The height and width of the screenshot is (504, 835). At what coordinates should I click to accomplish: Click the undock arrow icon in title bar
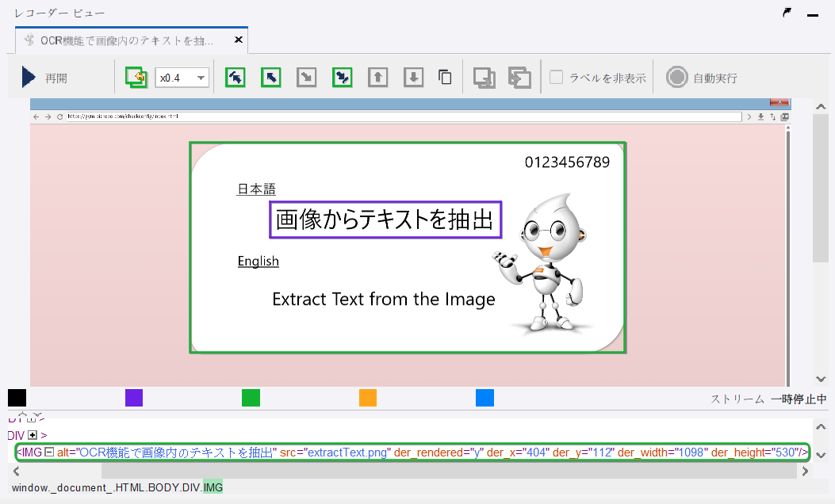[x=787, y=13]
